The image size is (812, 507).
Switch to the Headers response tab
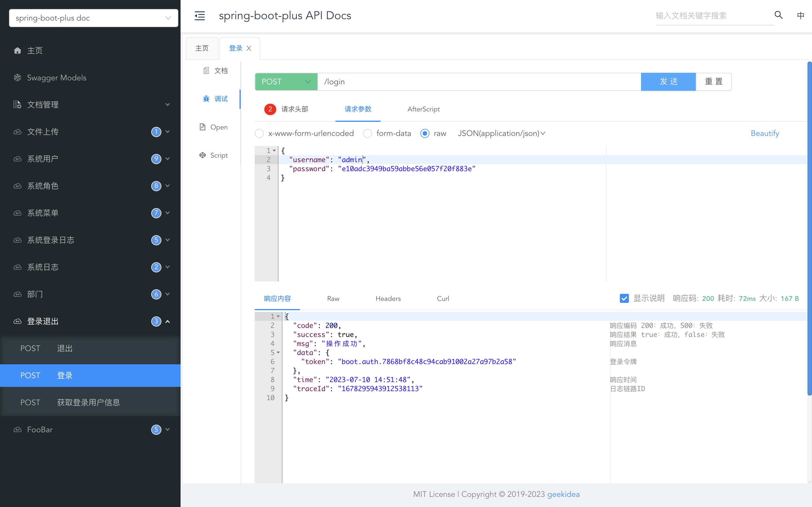click(x=388, y=298)
